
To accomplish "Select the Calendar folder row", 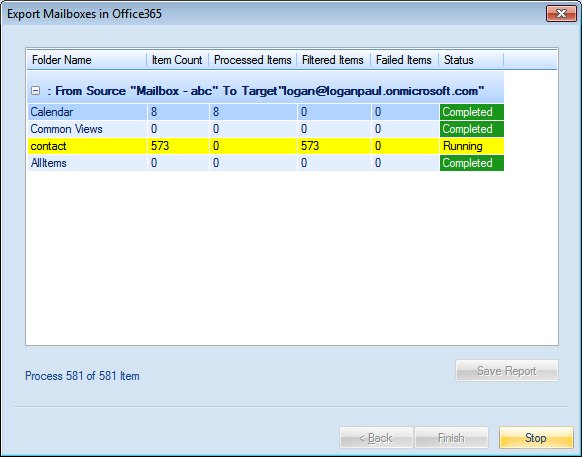I will [266, 112].
